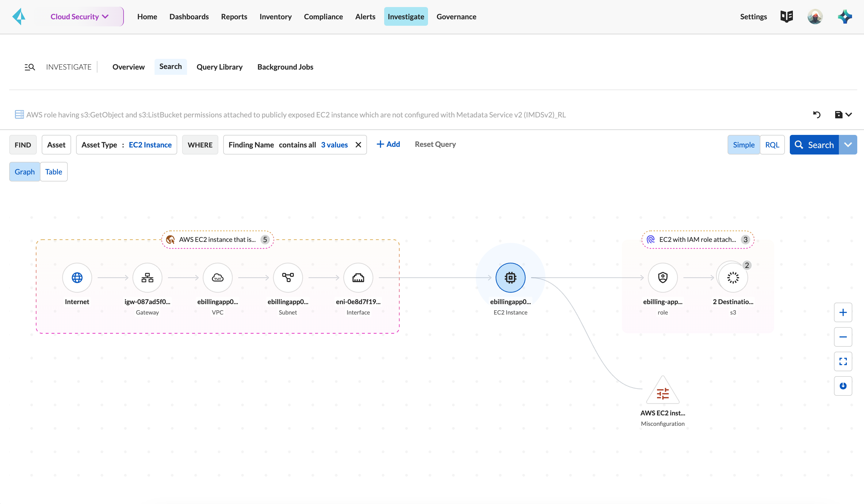Open the Asset Type dropdown
The image size is (864, 504).
(127, 145)
